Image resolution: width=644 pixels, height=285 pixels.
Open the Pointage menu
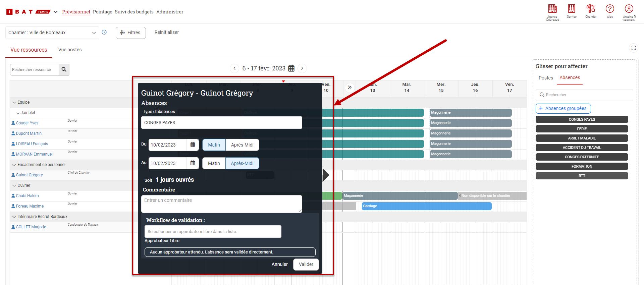pyautogui.click(x=102, y=12)
